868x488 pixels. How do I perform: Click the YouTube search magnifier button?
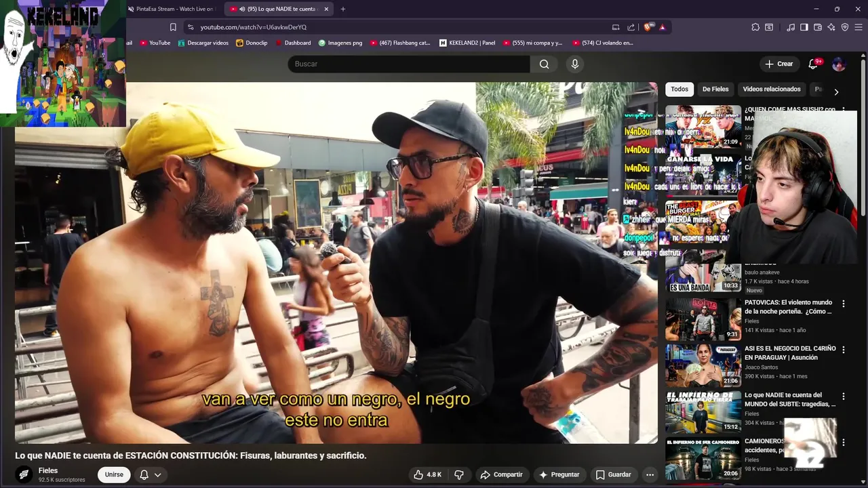544,64
